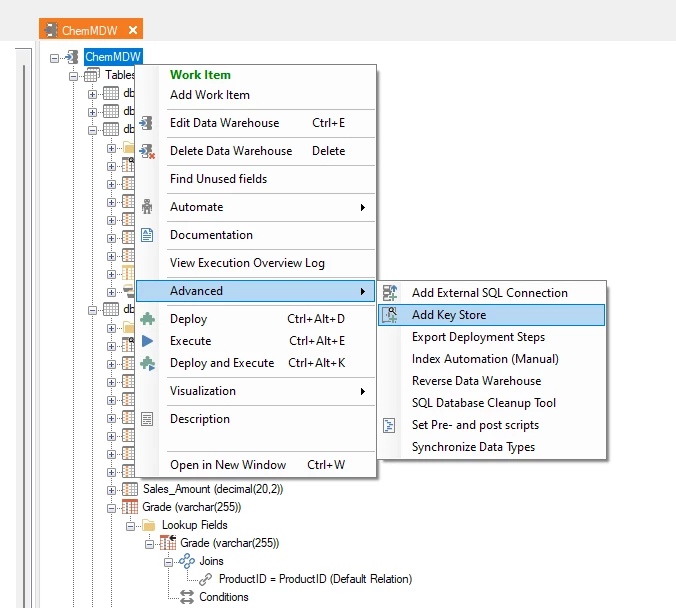
Task: Collapse the Grade (varchar(255)) field node
Action: click(111, 508)
